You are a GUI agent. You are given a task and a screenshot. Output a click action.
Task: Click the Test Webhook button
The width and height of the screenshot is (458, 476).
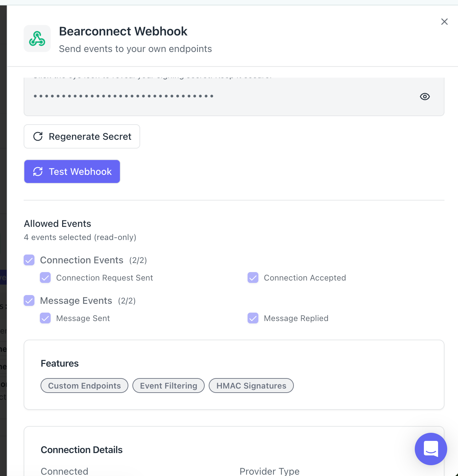pos(72,171)
